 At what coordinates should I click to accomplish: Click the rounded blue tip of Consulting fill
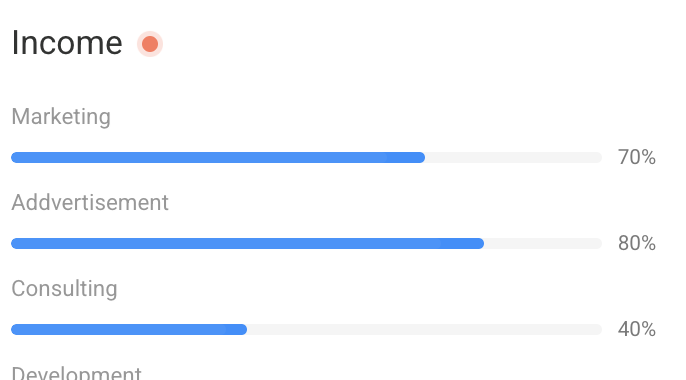pyautogui.click(x=242, y=329)
